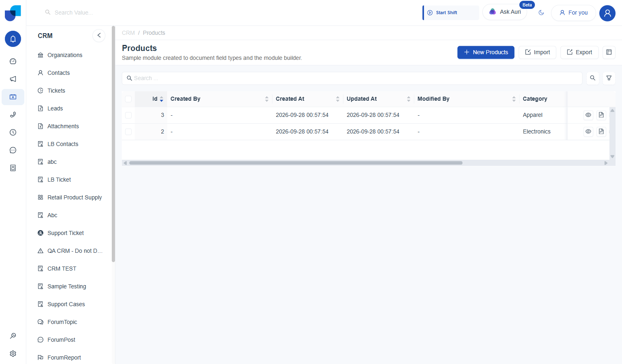This screenshot has width=622, height=364.
Task: View record 3 with eye icon
Action: (x=588, y=115)
